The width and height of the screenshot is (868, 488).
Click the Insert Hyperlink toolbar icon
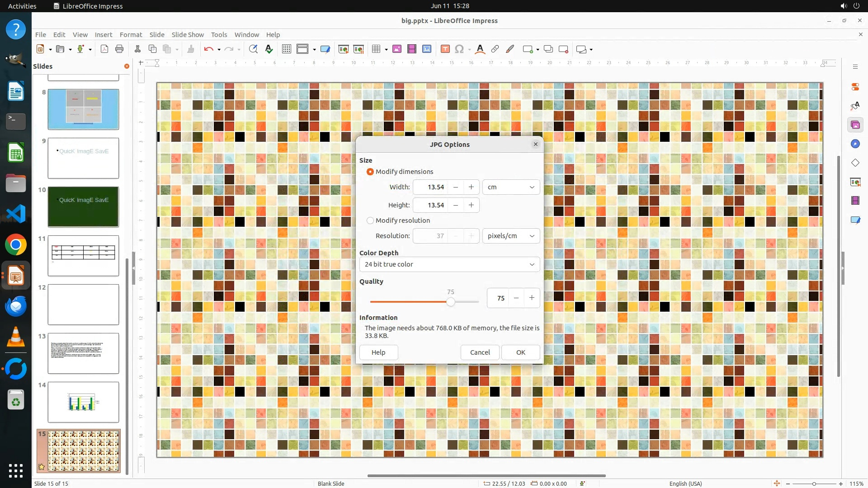coord(495,49)
